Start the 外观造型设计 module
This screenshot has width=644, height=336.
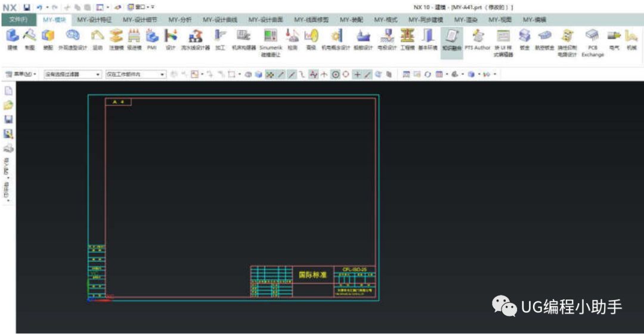pos(73,39)
